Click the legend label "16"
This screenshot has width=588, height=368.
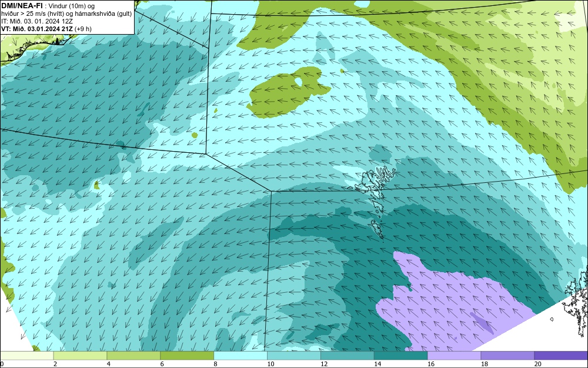pos(431,364)
